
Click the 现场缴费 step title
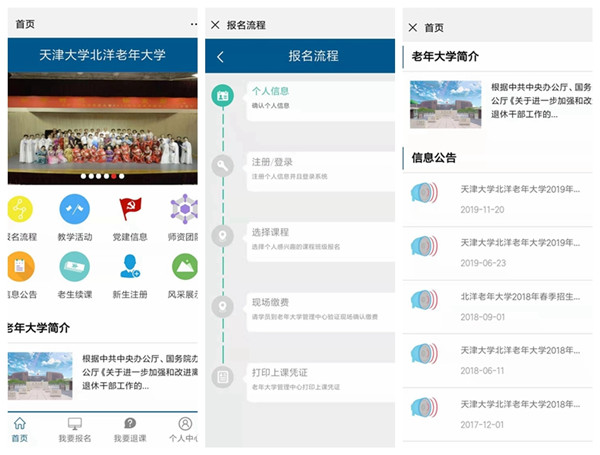(x=271, y=301)
